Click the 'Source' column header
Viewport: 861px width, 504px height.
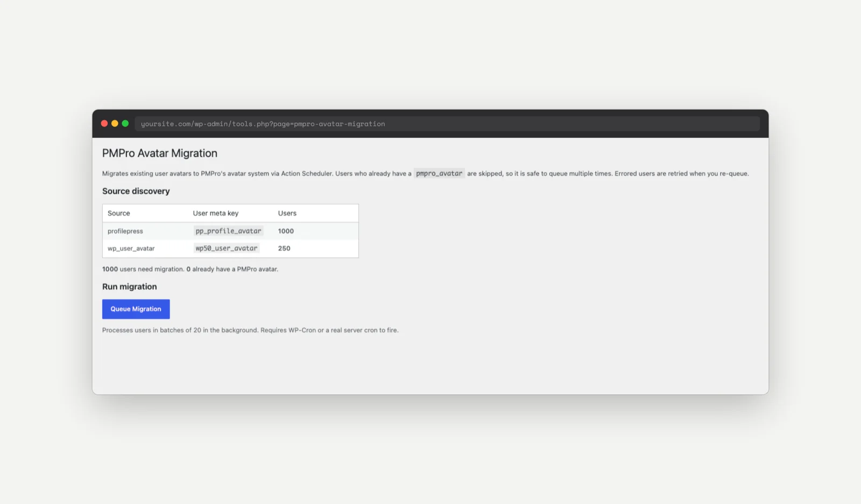pos(118,213)
